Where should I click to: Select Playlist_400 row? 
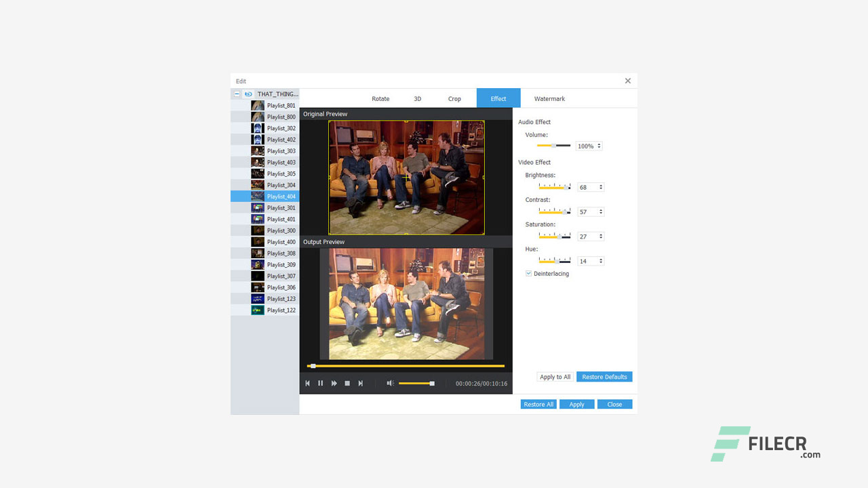265,242
